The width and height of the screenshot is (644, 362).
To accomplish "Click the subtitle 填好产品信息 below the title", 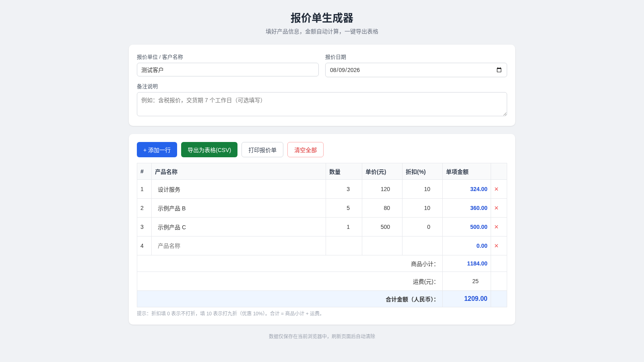I will (x=322, y=31).
